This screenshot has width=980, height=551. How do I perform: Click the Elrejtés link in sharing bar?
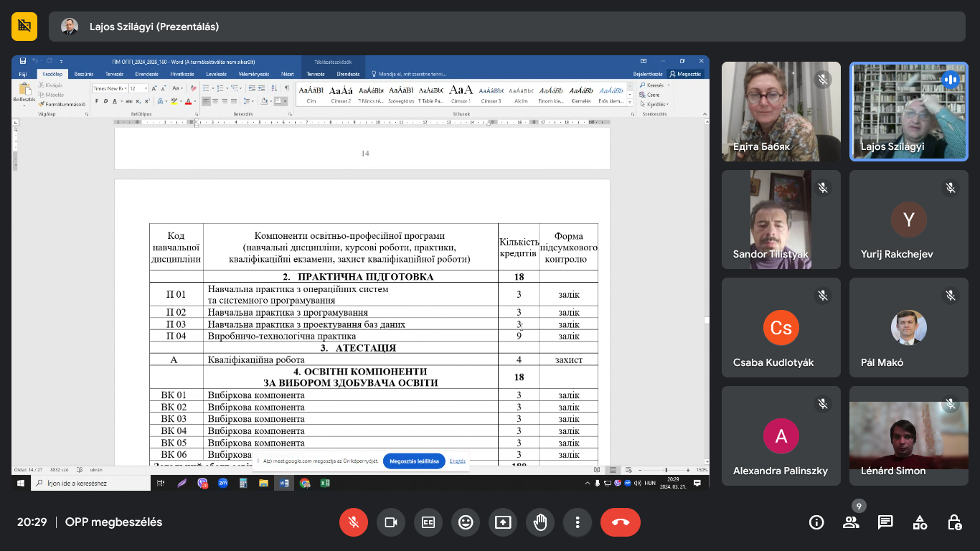[458, 461]
